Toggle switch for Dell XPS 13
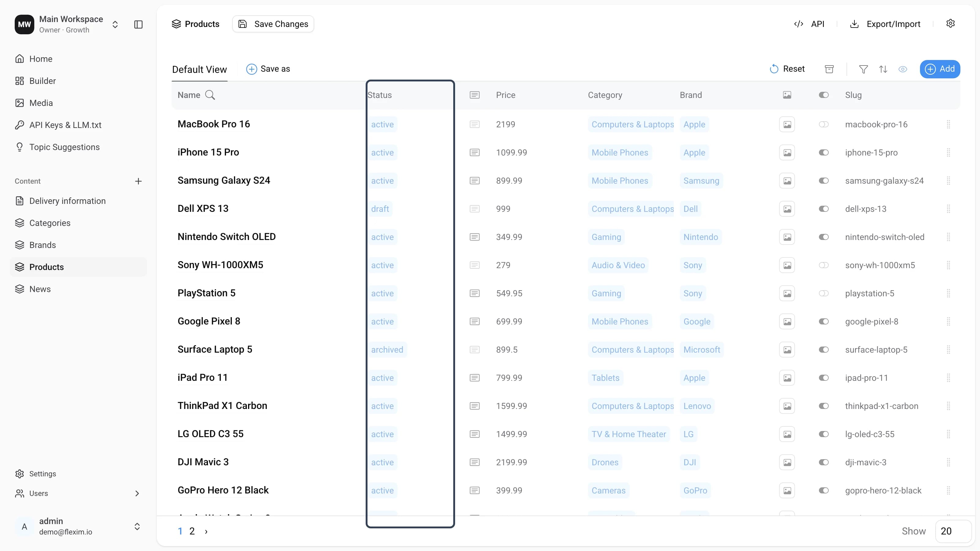The width and height of the screenshot is (980, 551). [x=823, y=209]
